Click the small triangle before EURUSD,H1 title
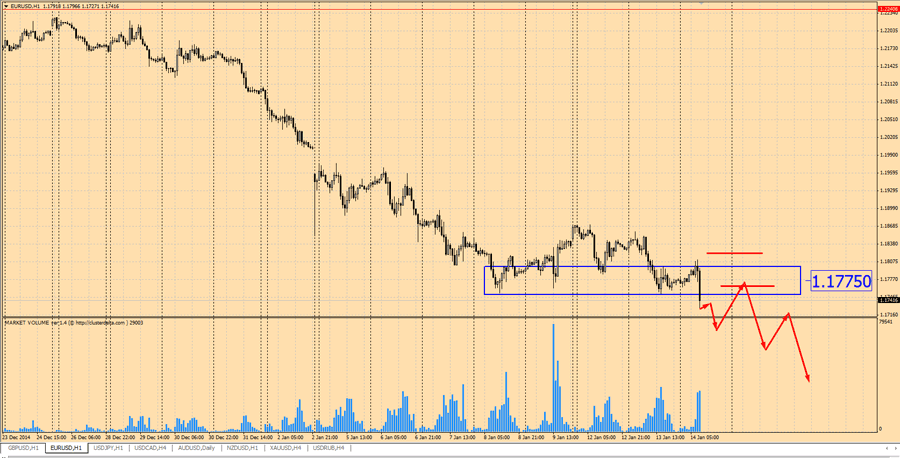This screenshot has height=458, width=900. point(5,6)
